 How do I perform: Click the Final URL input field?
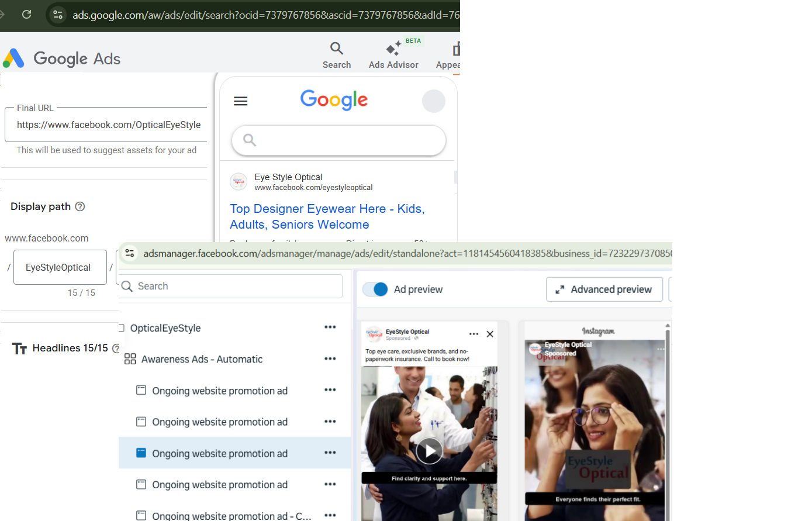(109, 125)
